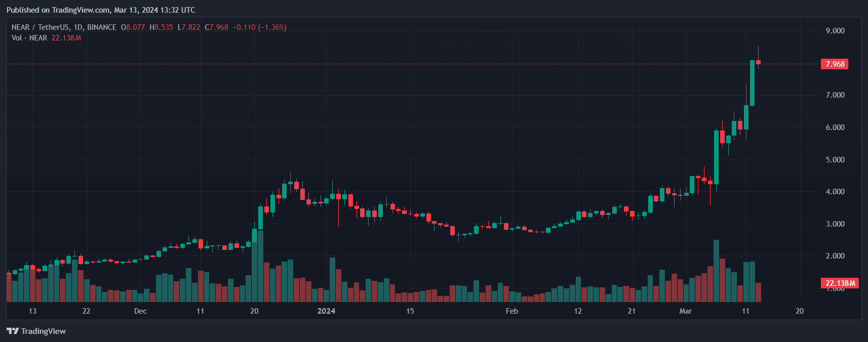This screenshot has height=342, width=868.
Task: Click the open value O8.077 in legend
Action: (133, 27)
